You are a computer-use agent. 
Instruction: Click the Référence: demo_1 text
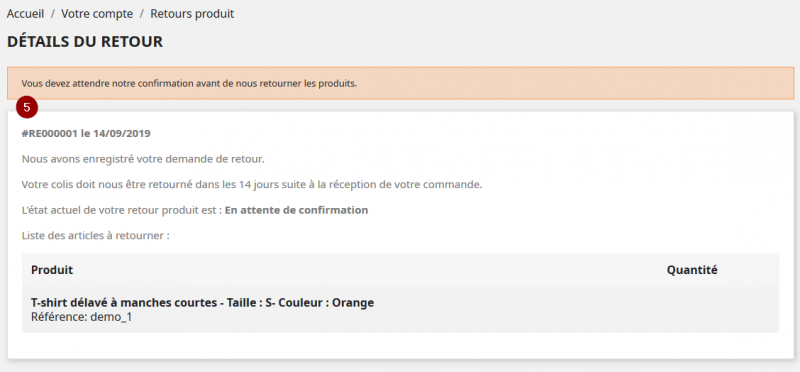tap(82, 317)
